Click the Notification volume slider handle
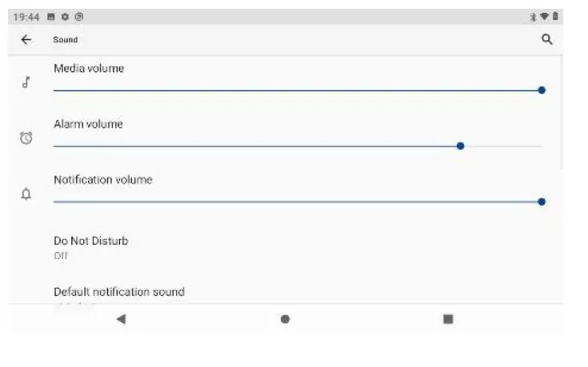This screenshot has height=367, width=588. (x=542, y=201)
